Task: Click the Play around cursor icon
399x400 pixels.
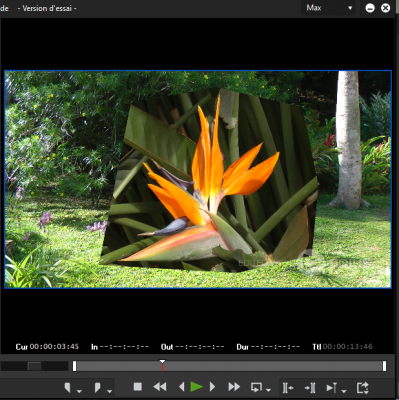Action: coord(332,388)
